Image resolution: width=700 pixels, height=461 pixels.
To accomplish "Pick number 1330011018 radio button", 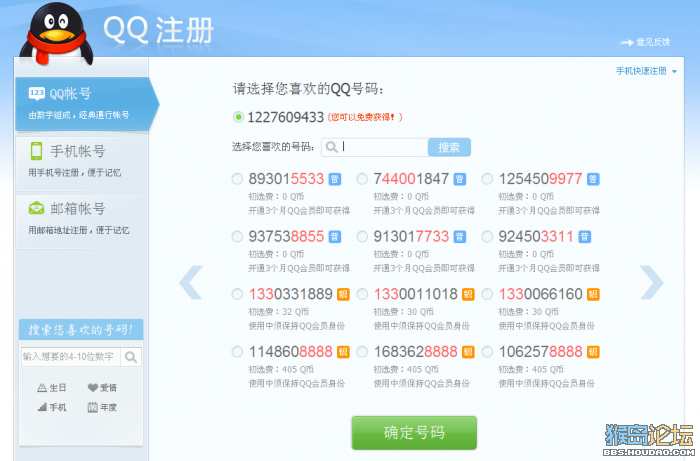I will point(362,294).
